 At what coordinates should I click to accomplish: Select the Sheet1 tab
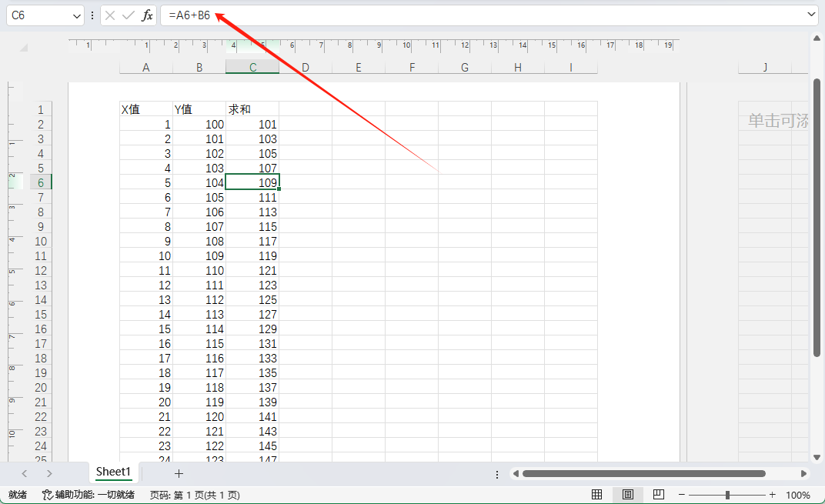(x=113, y=472)
